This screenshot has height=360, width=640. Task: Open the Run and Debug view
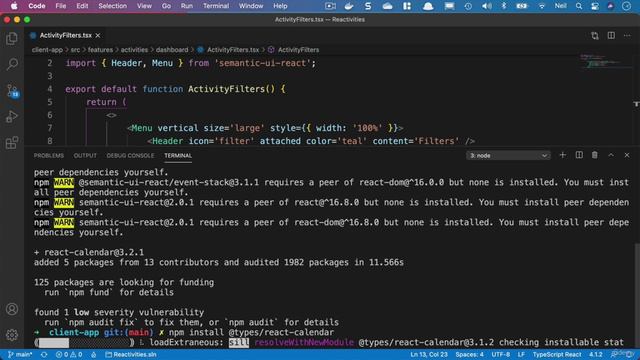(x=12, y=117)
